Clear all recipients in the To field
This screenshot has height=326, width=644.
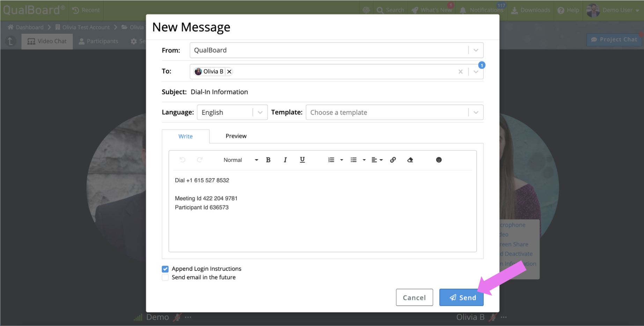coord(461,72)
